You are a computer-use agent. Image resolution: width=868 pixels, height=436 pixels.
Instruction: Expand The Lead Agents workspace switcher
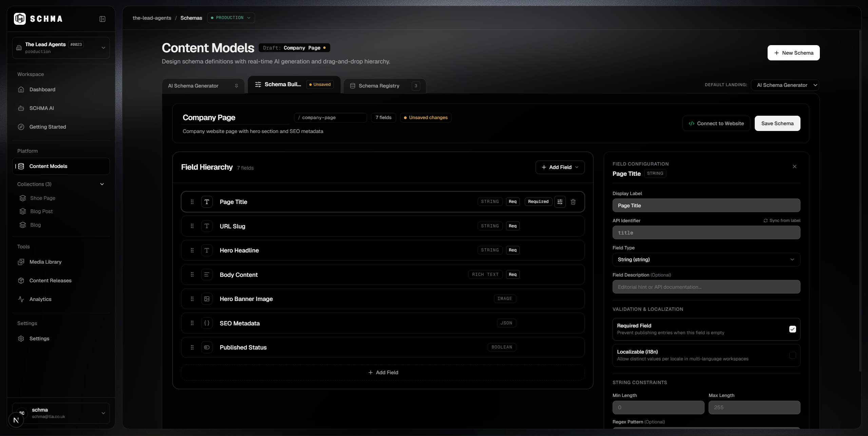[x=61, y=48]
